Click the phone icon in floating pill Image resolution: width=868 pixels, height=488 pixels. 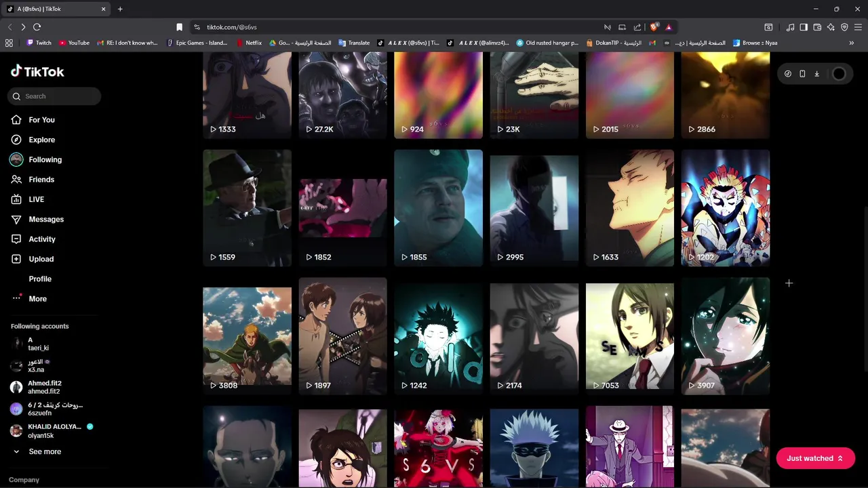(x=802, y=74)
